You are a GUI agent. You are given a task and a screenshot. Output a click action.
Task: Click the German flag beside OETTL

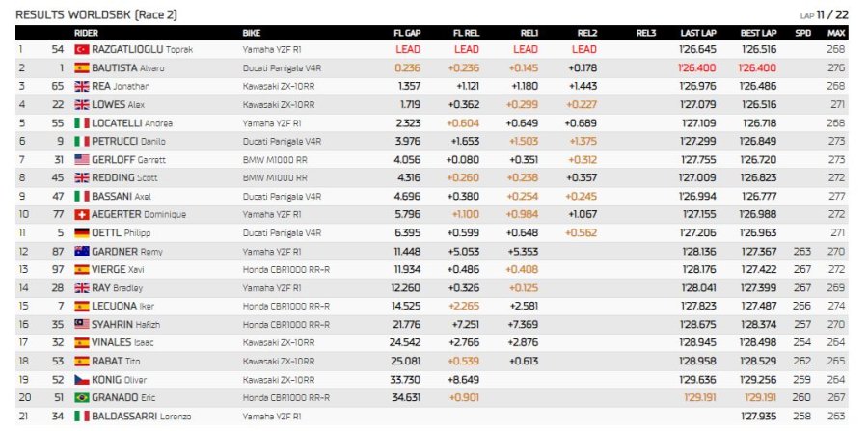point(81,232)
